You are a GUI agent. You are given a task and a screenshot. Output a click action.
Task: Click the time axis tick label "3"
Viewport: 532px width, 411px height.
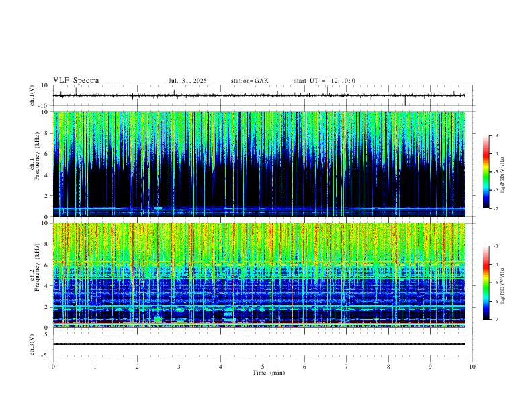click(179, 367)
